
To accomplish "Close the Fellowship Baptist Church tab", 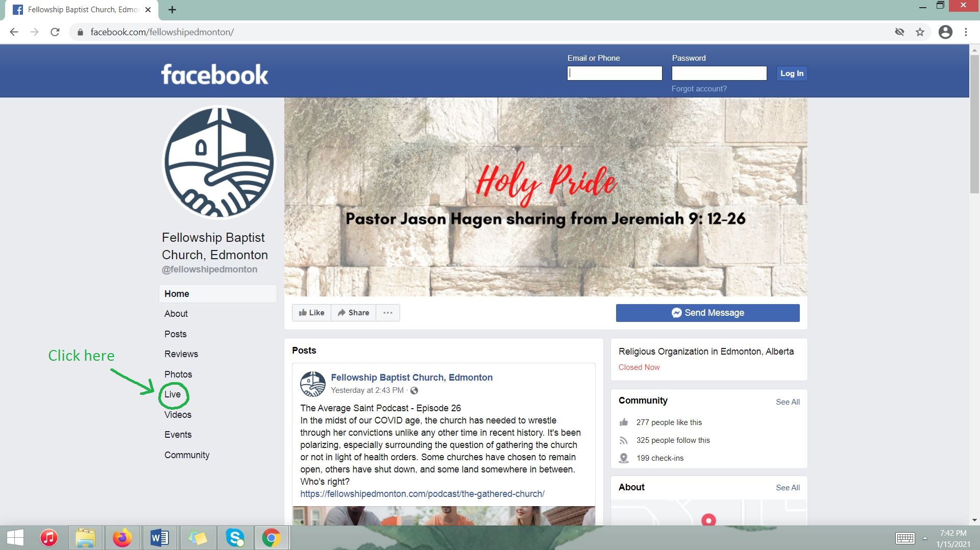I will click(148, 10).
